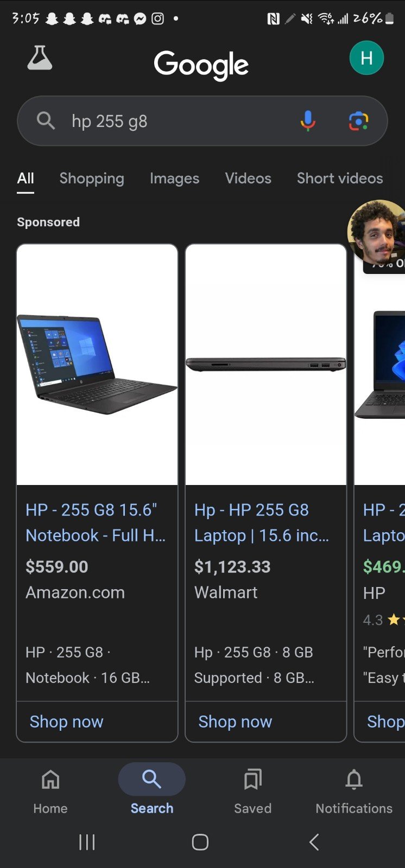Switch to the Shopping tab
The height and width of the screenshot is (868, 405).
[92, 178]
